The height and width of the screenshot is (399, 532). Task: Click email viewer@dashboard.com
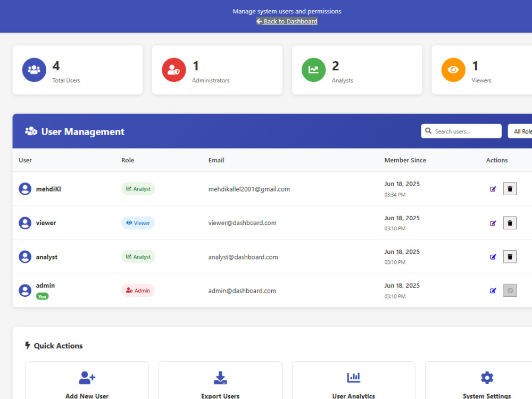242,223
